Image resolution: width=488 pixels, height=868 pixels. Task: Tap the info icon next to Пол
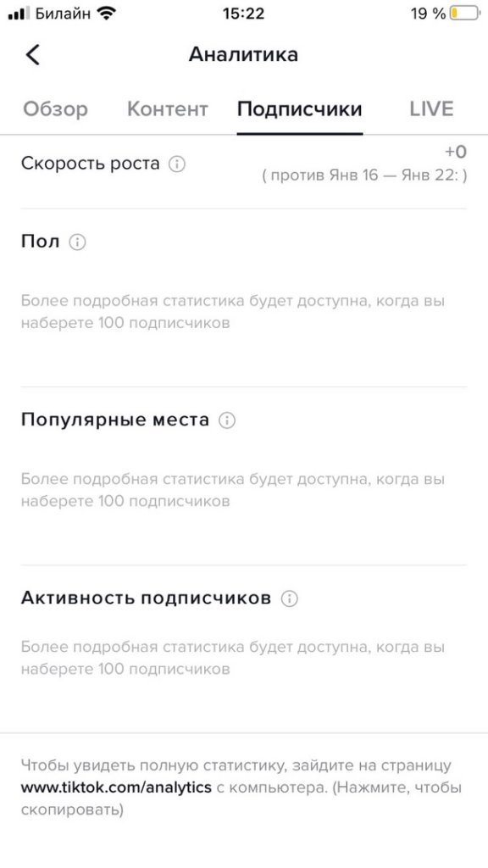pyautogui.click(x=79, y=242)
